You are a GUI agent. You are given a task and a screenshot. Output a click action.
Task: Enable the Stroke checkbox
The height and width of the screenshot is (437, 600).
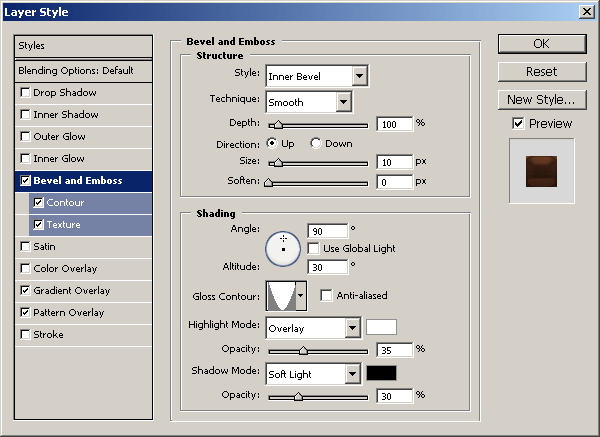coord(25,334)
